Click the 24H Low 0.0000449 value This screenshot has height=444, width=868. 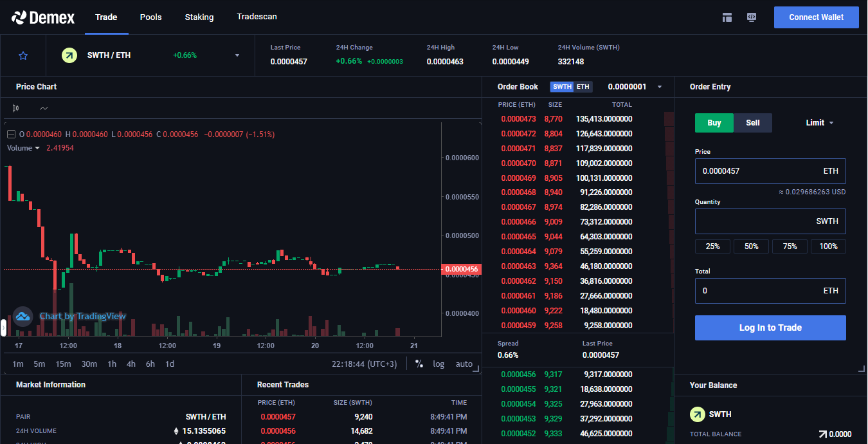coord(511,62)
